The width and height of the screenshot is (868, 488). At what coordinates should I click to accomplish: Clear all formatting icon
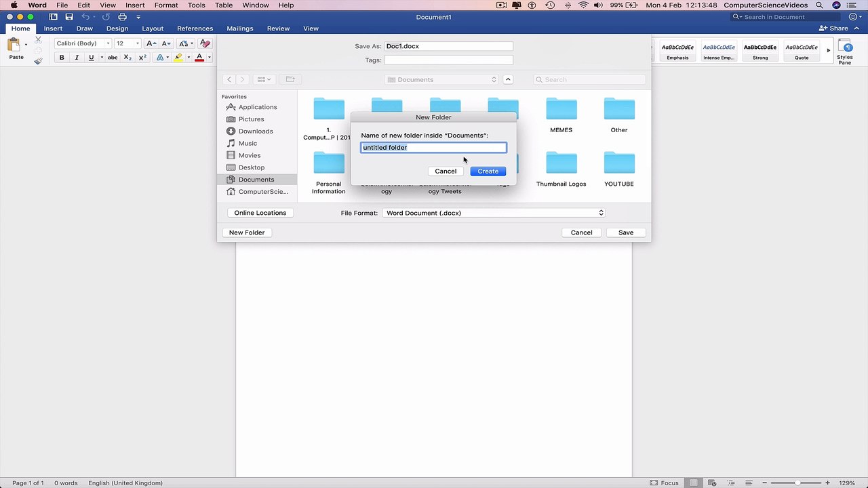(205, 43)
